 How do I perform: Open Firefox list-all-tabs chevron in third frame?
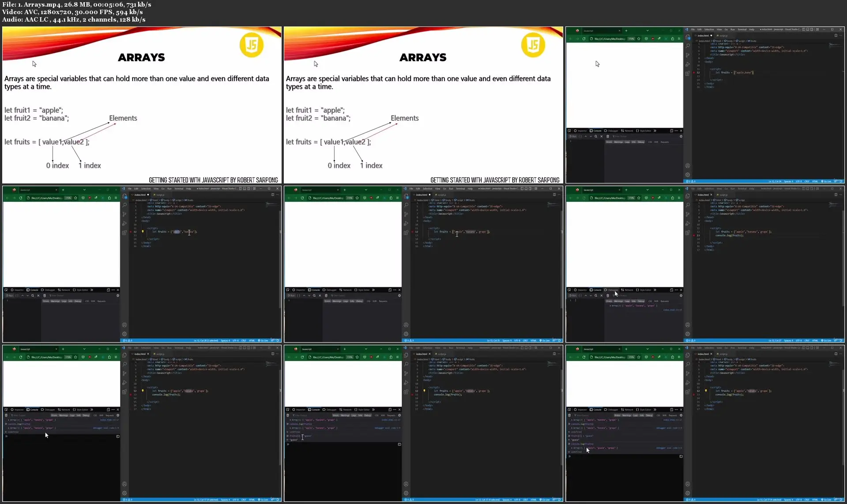[647, 31]
